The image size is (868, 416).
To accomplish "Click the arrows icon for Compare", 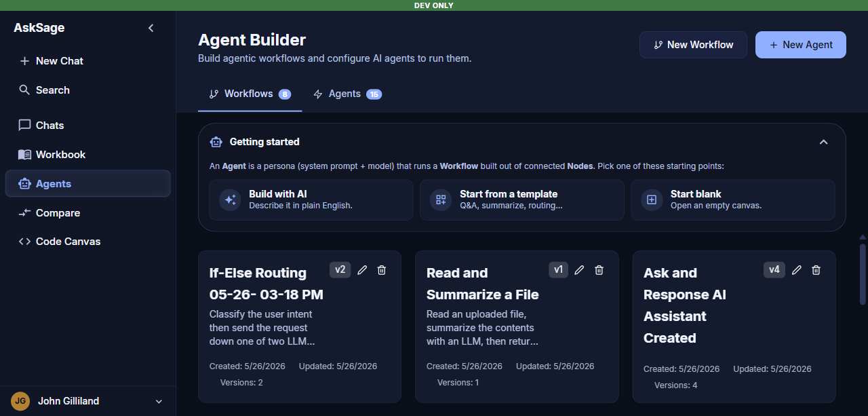I will click(x=24, y=212).
